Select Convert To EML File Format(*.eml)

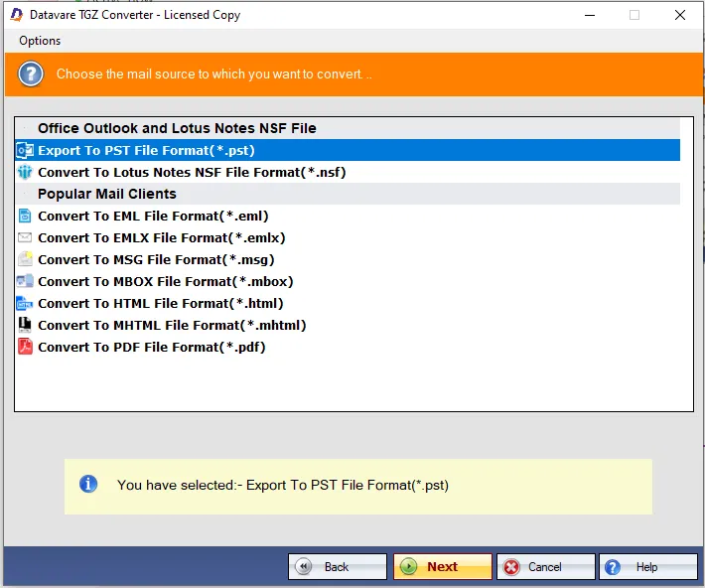[x=348, y=216]
